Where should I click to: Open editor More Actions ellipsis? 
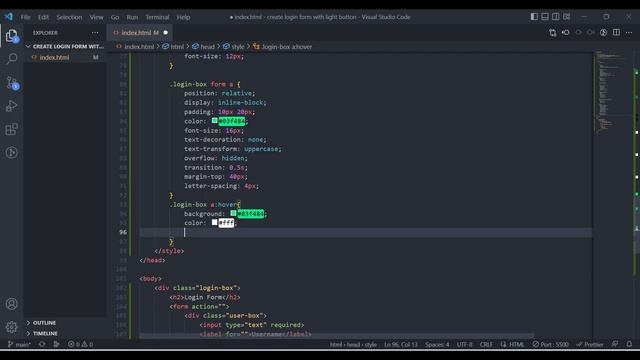tap(629, 33)
